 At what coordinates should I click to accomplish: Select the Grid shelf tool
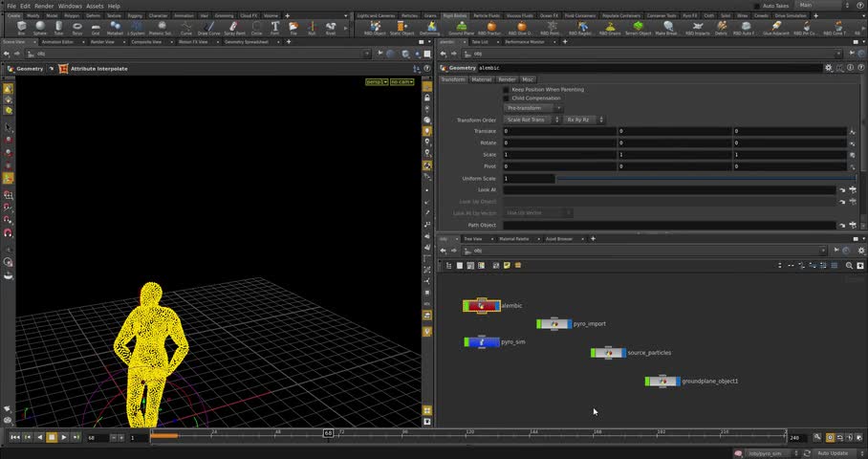[x=96, y=28]
